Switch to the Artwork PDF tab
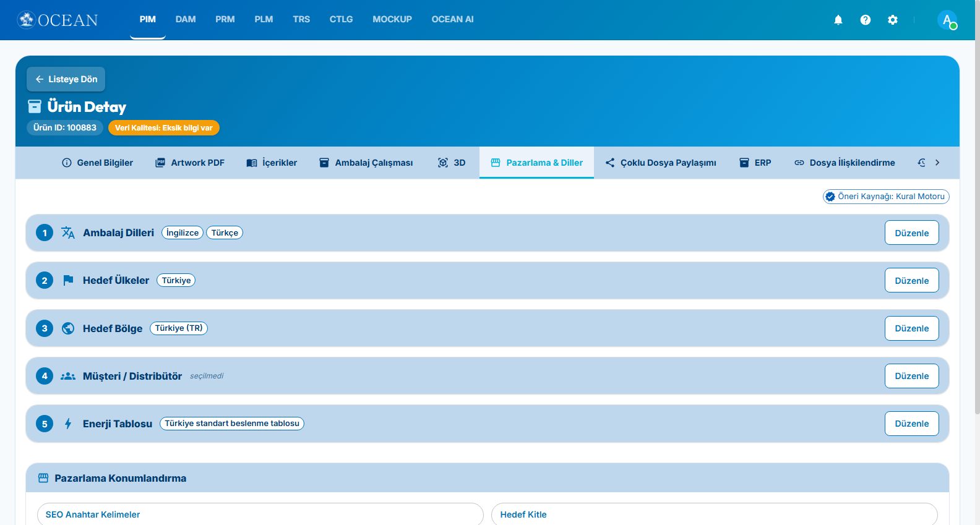Screen dimensions: 980x525 coord(190,163)
